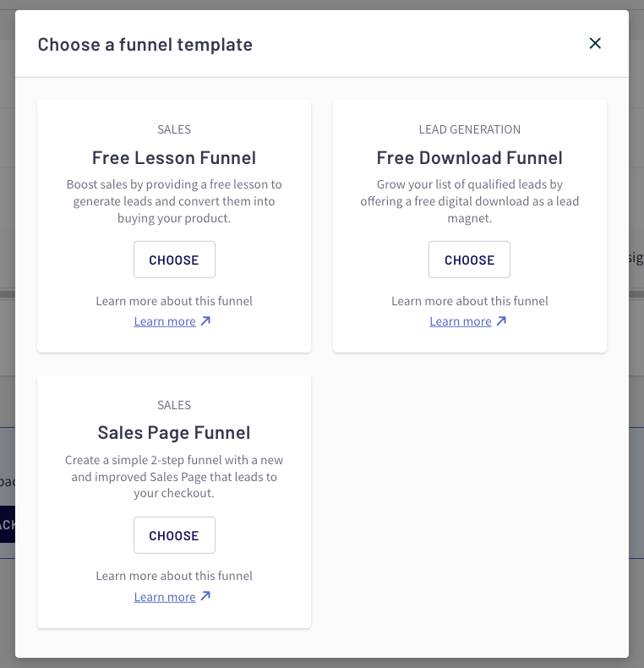Click SALES label above Sales Page Funnel
The image size is (644, 668).
[x=174, y=405]
